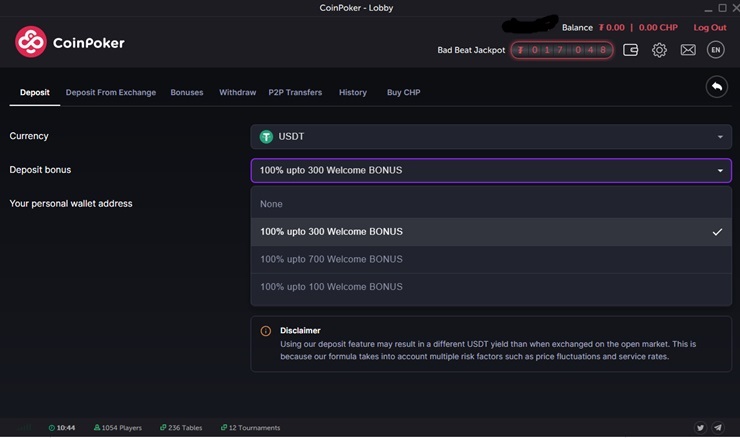Click the Currency dropdown arrow
This screenshot has width=740, height=438.
720,137
